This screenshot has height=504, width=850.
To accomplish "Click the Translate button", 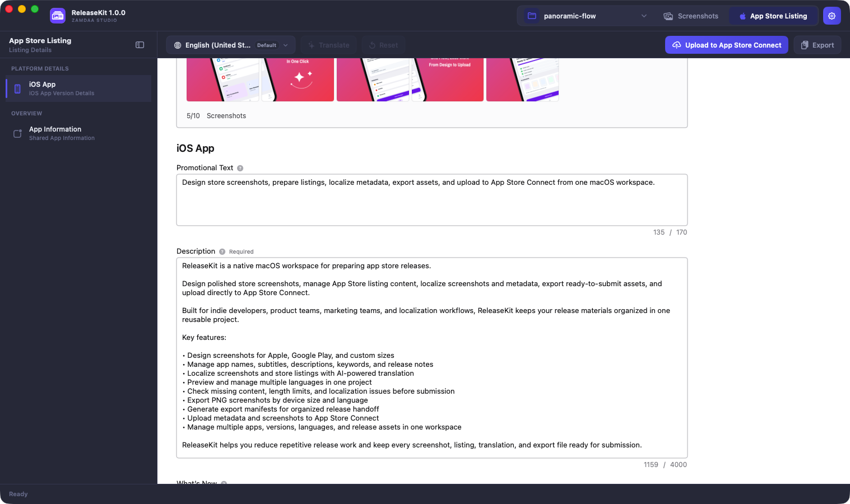I will pyautogui.click(x=329, y=45).
